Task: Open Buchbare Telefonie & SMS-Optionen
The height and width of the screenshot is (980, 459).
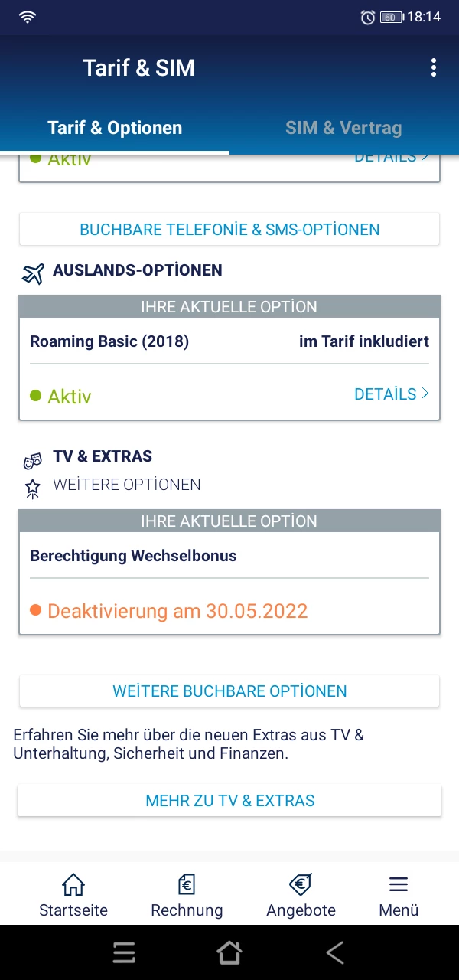Action: click(x=229, y=229)
